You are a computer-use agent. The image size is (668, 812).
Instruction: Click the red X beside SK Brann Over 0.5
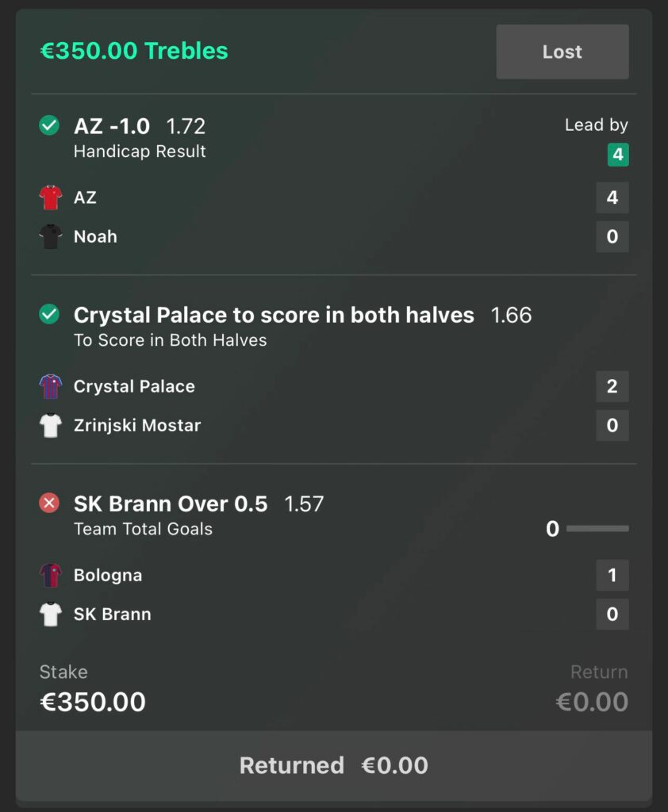pyautogui.click(x=48, y=503)
